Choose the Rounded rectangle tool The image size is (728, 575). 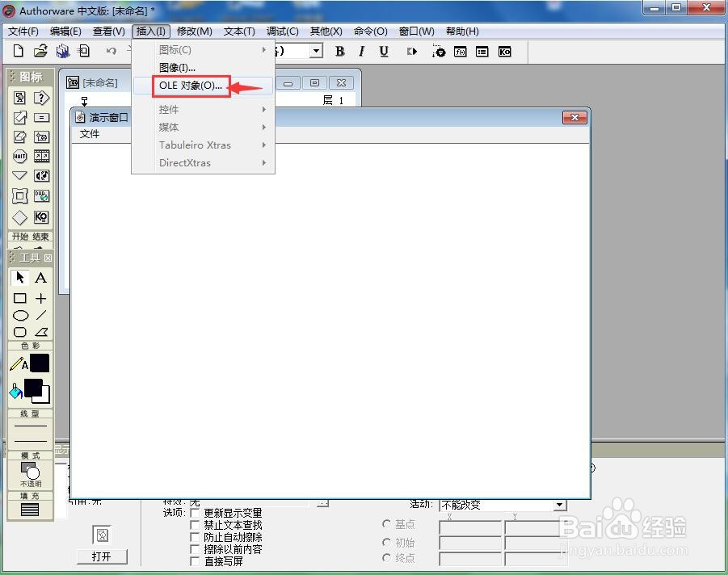(20, 332)
